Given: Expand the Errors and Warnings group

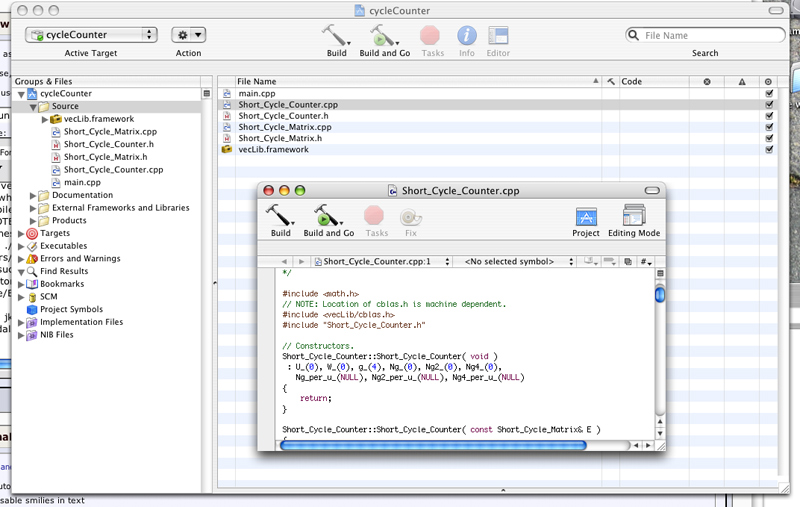Looking at the screenshot, I should [21, 259].
